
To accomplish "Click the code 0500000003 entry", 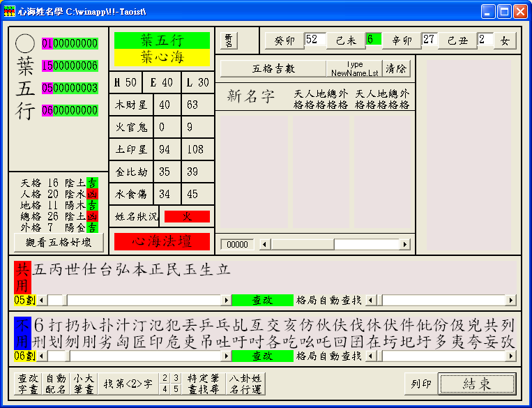I will [70, 88].
